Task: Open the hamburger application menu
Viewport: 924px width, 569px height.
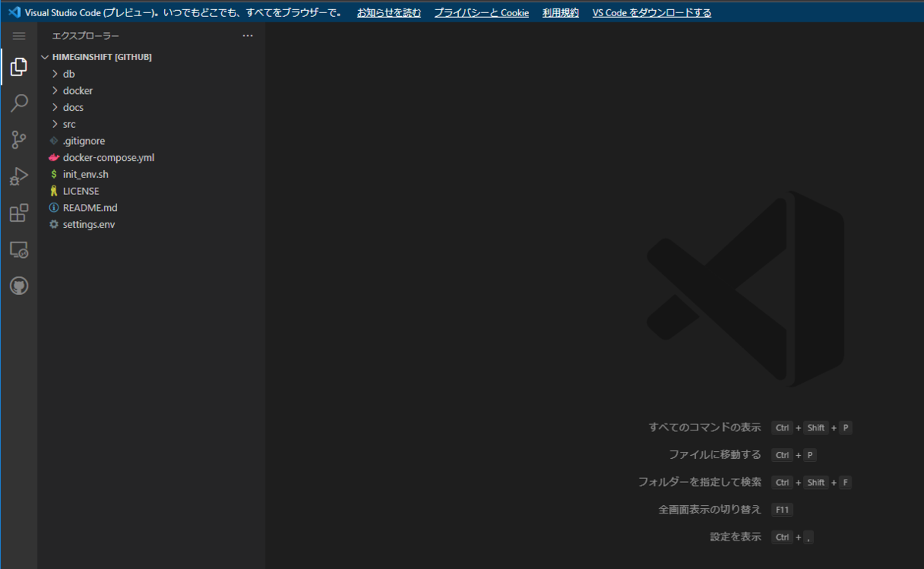Action: point(19,35)
